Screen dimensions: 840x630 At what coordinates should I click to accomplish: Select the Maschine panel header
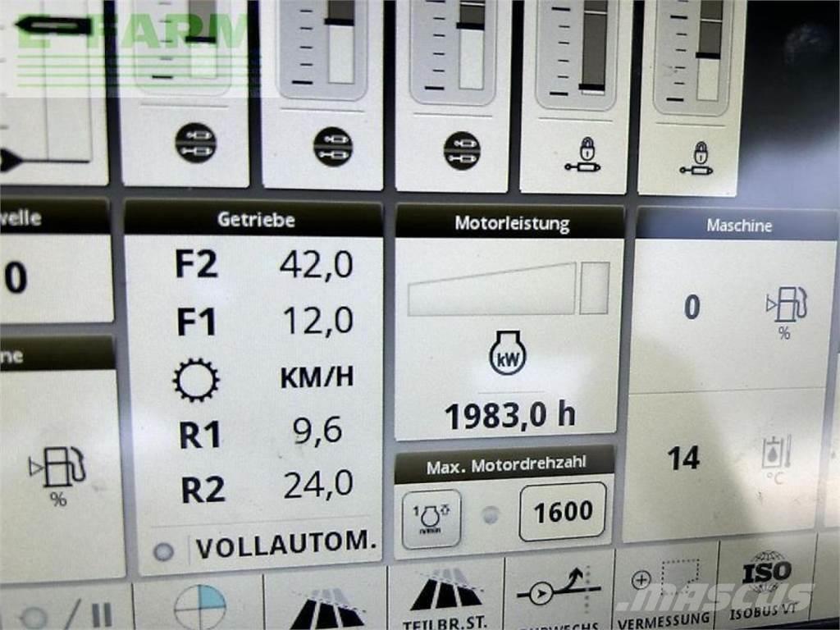[x=738, y=225]
